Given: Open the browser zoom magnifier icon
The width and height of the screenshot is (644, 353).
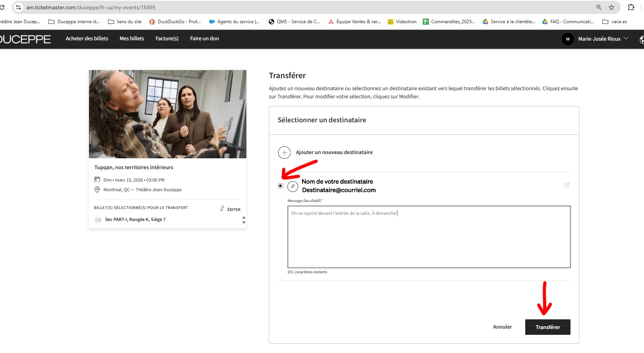Looking at the screenshot, I should click(x=599, y=7).
